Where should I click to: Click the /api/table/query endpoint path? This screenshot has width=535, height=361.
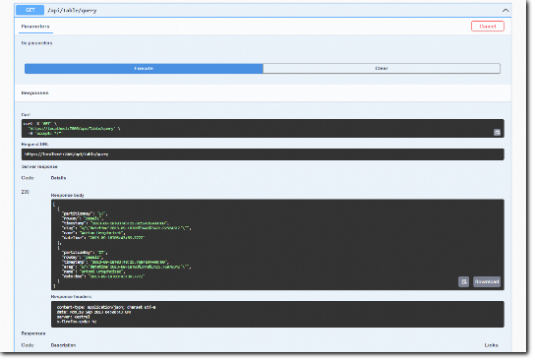tap(72, 11)
